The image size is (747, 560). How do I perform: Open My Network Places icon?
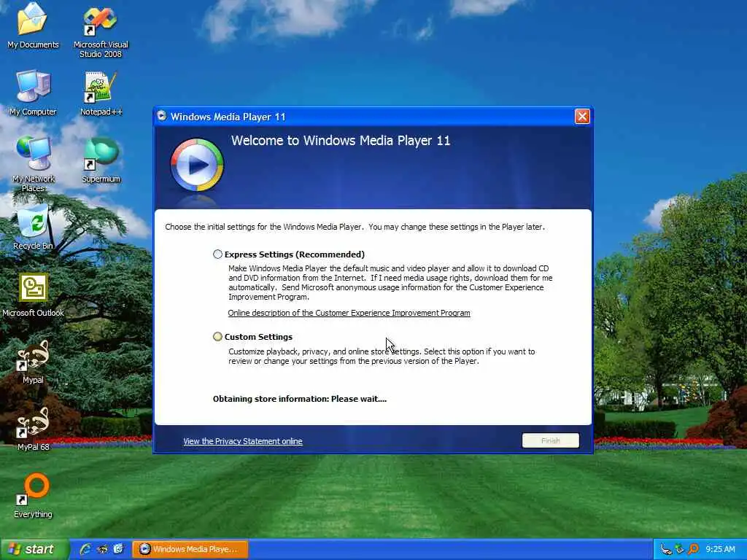coord(33,164)
